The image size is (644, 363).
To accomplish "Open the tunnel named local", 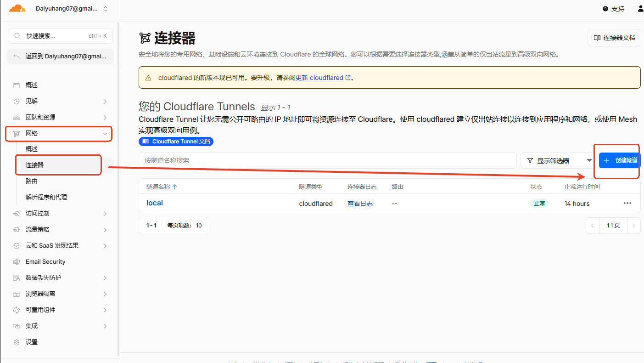I will coord(155,203).
